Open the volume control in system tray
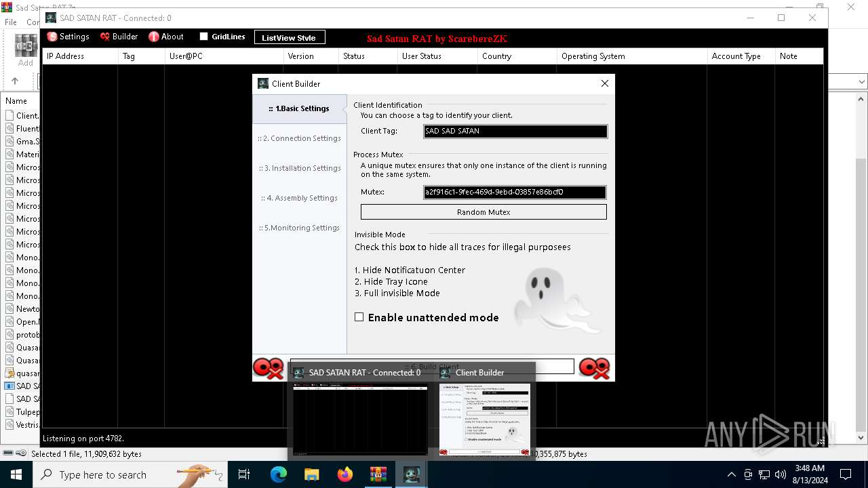This screenshot has height=488, width=868. pos(781,474)
